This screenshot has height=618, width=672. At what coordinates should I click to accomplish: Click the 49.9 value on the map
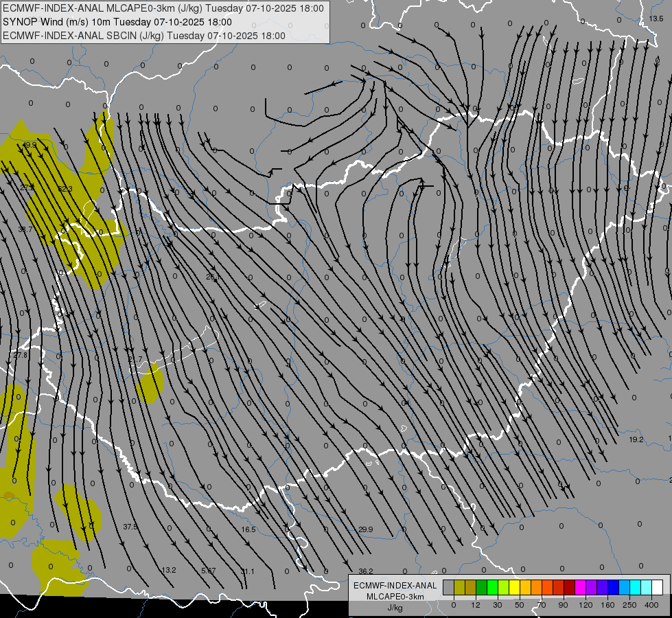30,146
